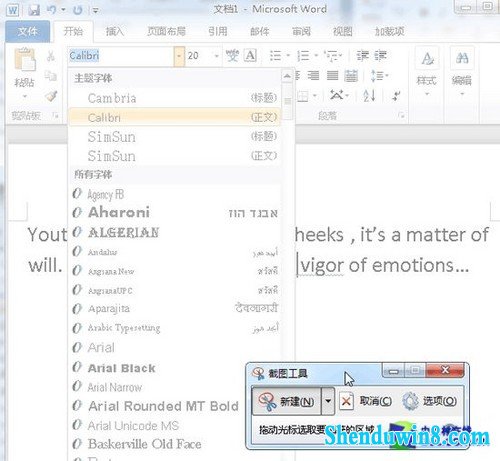The height and width of the screenshot is (461, 500).
Task: Open the numbering dropdown arrow
Action: point(316,56)
